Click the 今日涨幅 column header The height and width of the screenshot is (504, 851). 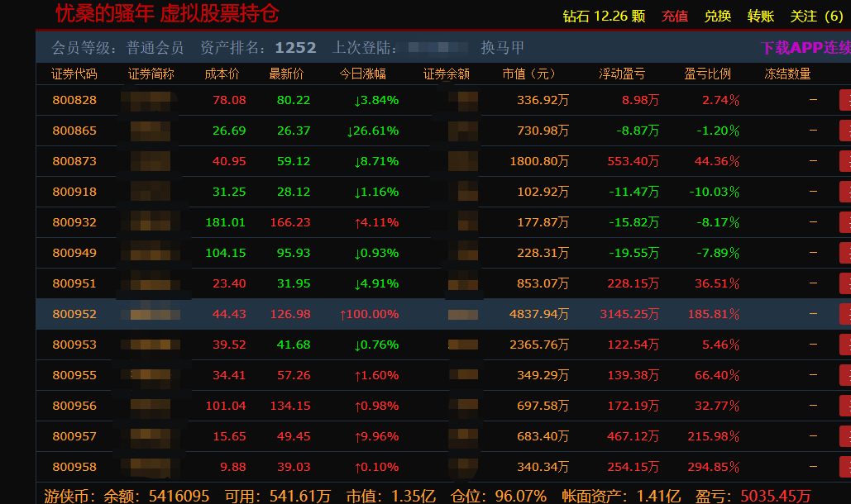(362, 74)
